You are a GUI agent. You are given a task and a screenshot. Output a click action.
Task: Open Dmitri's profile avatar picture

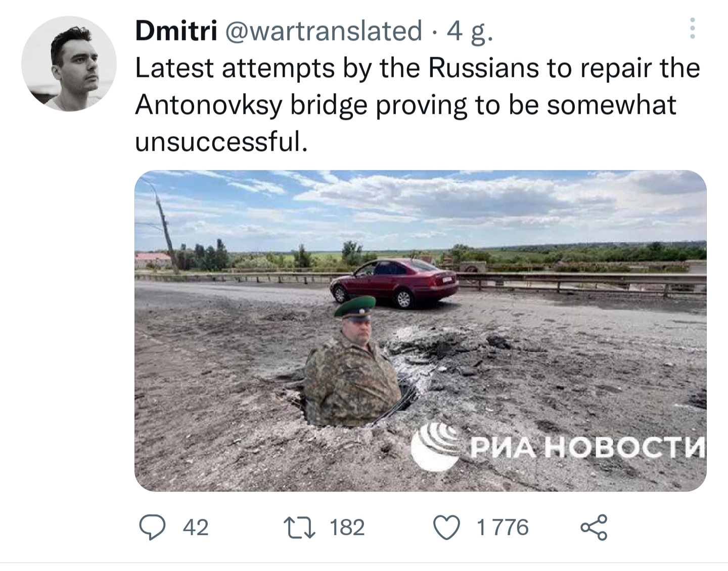pos(69,64)
